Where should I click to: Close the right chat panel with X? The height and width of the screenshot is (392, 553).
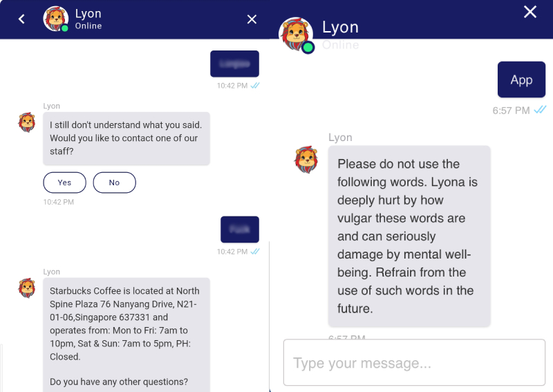[x=530, y=12]
